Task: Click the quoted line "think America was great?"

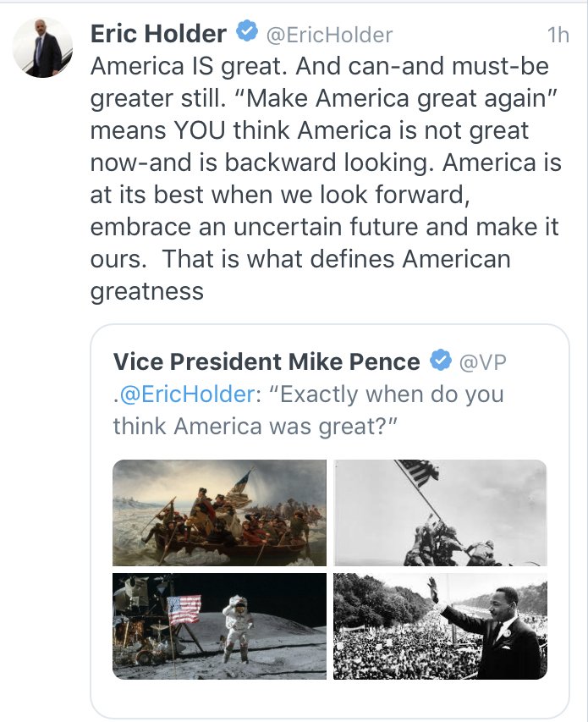Action: [x=254, y=426]
